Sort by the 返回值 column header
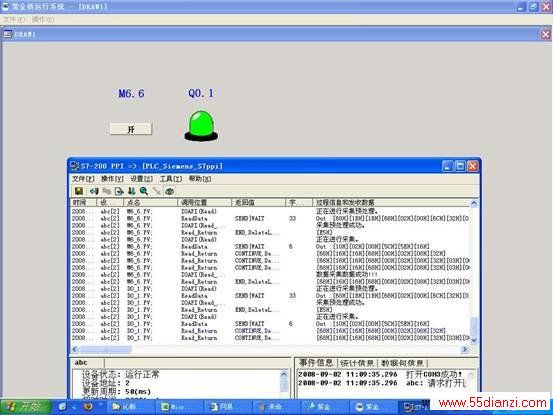553x415 pixels. [x=259, y=202]
